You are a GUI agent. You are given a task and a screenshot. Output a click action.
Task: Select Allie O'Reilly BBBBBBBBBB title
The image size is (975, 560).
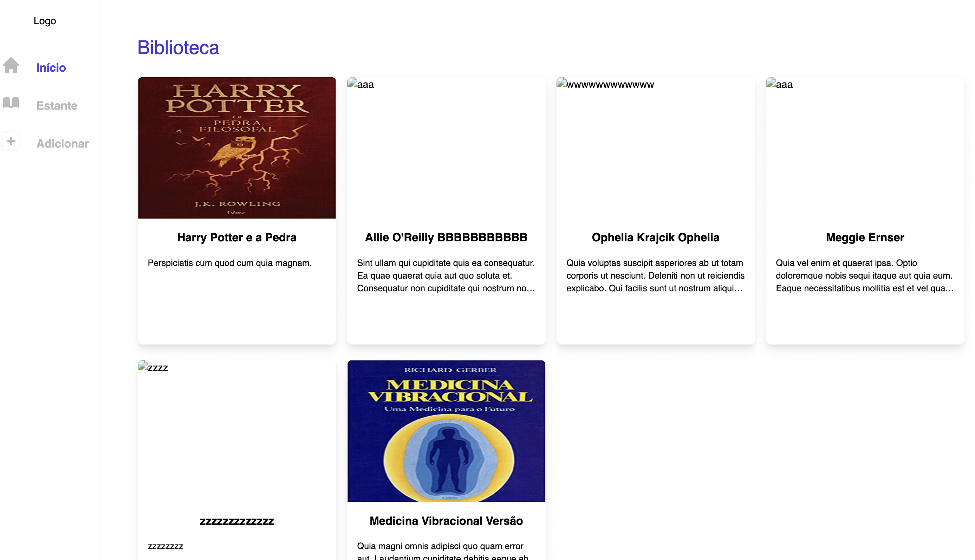tap(446, 237)
